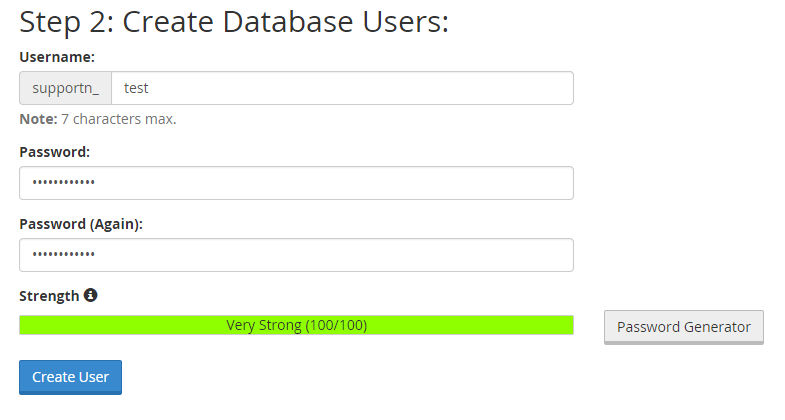Viewport: 785px width, 420px height.
Task: Click the Password (Again): label
Action: 81,224
